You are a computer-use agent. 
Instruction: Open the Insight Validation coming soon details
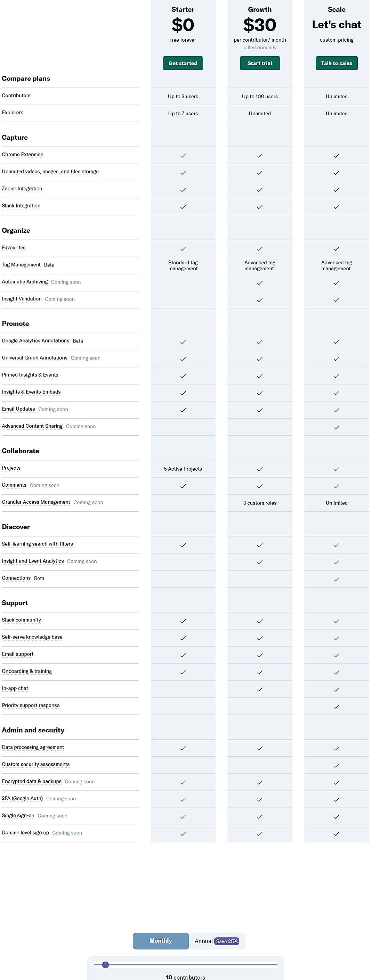pyautogui.click(x=22, y=299)
